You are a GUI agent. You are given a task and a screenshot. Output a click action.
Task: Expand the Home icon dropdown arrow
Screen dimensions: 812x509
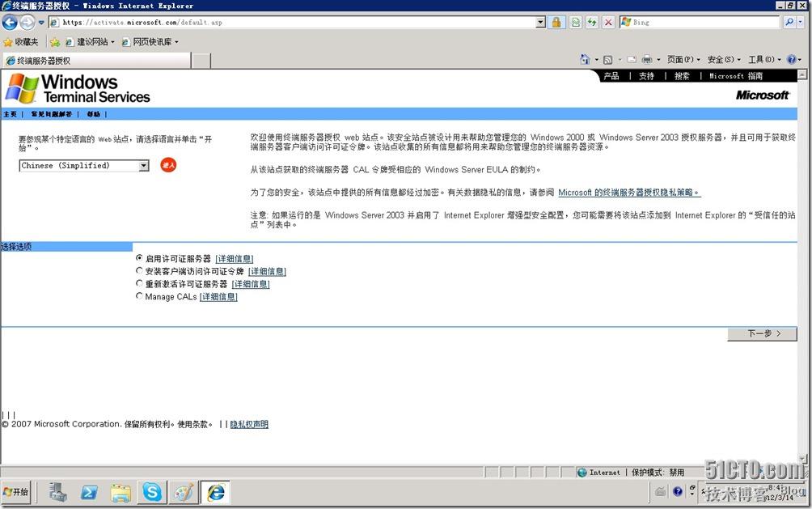tap(596, 60)
